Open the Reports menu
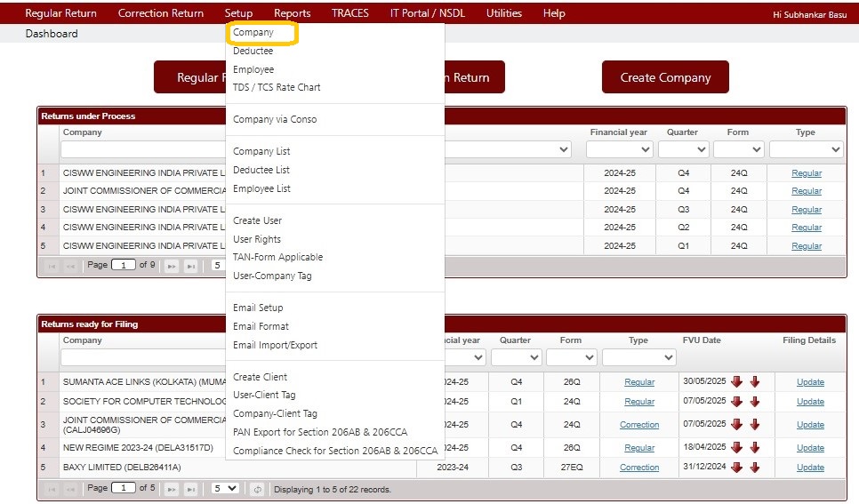This screenshot has width=859, height=504. click(292, 13)
